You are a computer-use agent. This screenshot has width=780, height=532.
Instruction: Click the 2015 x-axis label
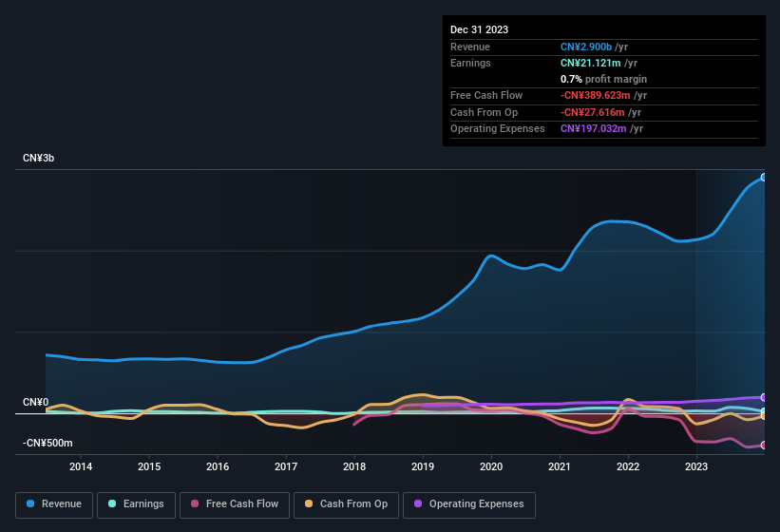149,466
